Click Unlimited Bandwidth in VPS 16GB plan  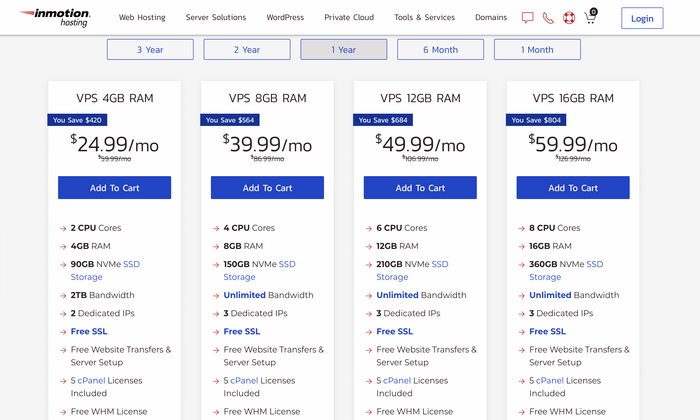coord(574,295)
